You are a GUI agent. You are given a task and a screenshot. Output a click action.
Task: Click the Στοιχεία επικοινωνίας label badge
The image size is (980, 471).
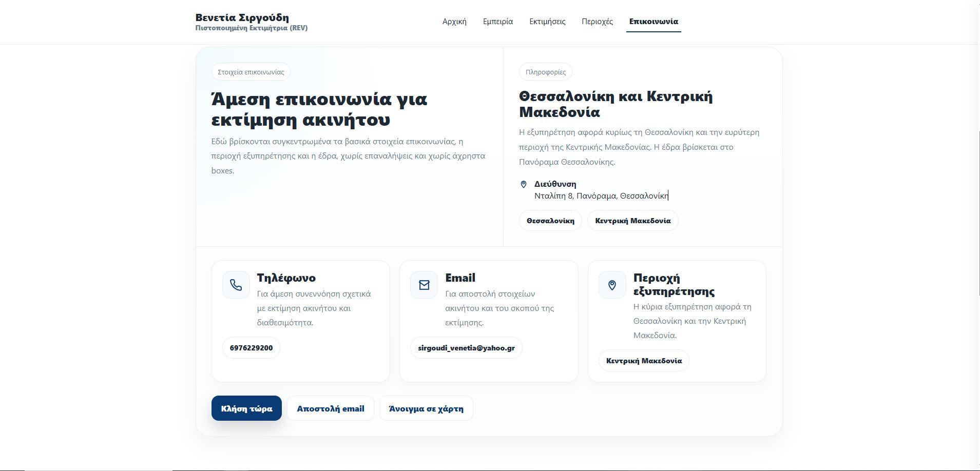(251, 72)
